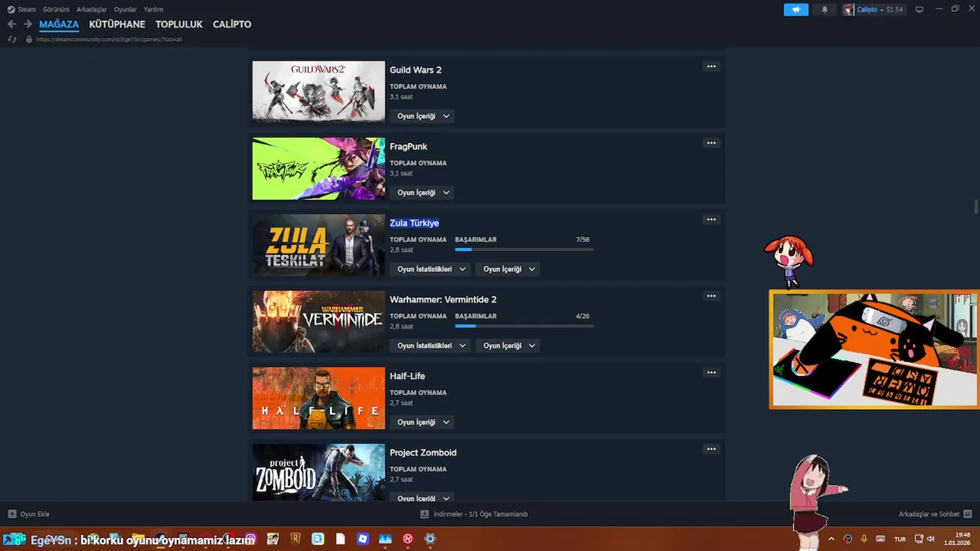980x551 pixels.
Task: Click the TUR input language indicator
Action: click(x=900, y=539)
